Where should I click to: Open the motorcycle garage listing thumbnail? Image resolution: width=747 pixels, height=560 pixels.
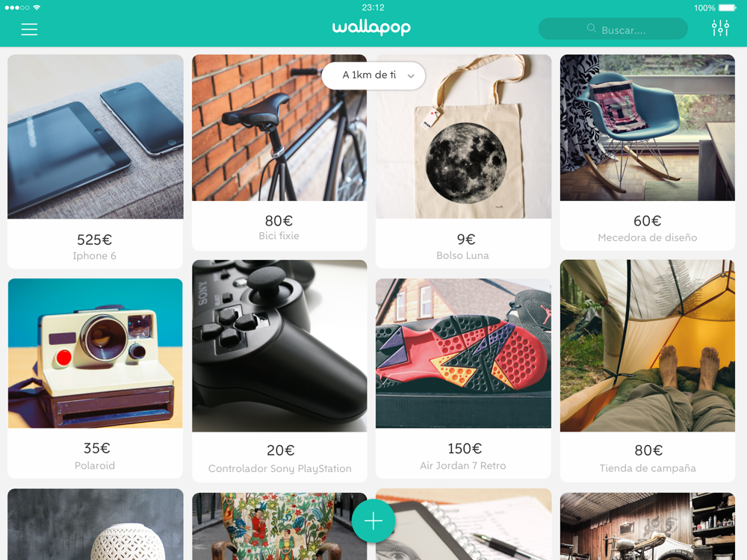[648, 526]
